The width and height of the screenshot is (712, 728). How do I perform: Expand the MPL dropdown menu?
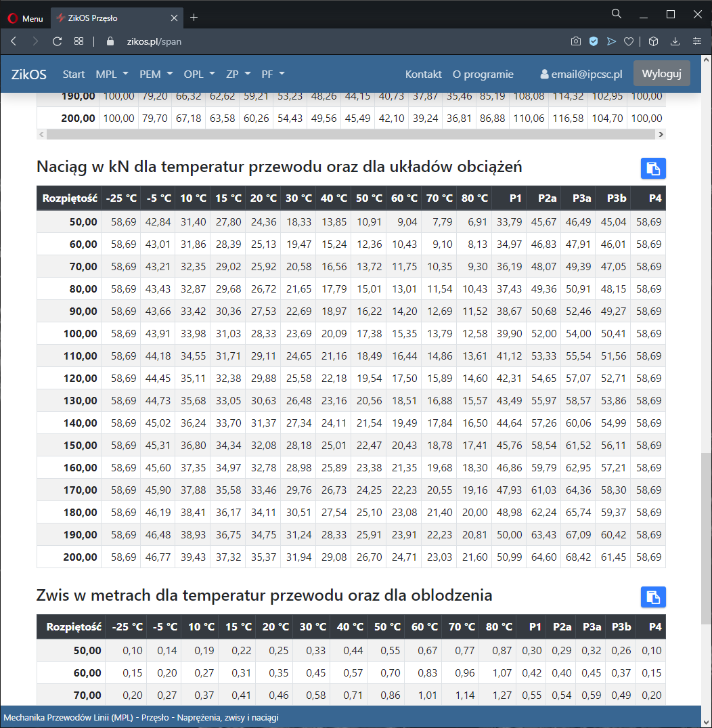[111, 74]
